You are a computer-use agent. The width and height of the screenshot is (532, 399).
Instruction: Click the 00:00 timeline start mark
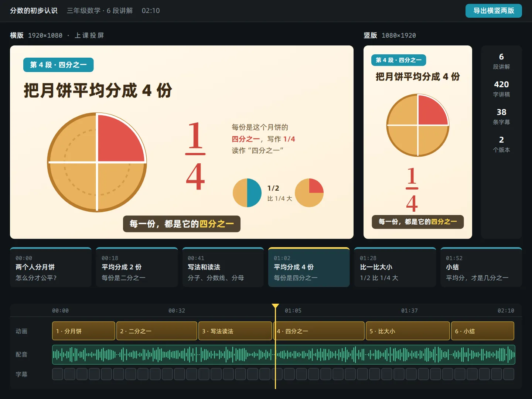60,311
